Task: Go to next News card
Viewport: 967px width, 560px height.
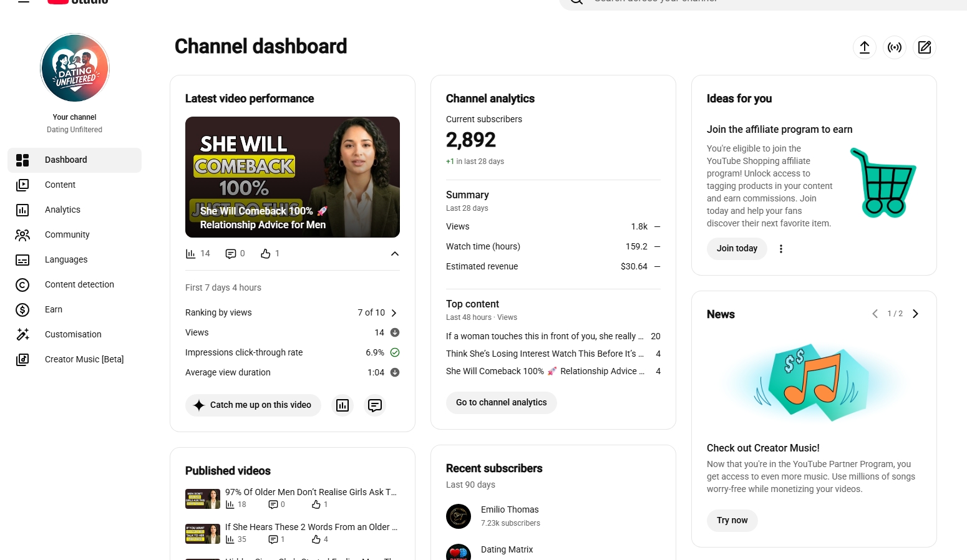Action: (915, 314)
